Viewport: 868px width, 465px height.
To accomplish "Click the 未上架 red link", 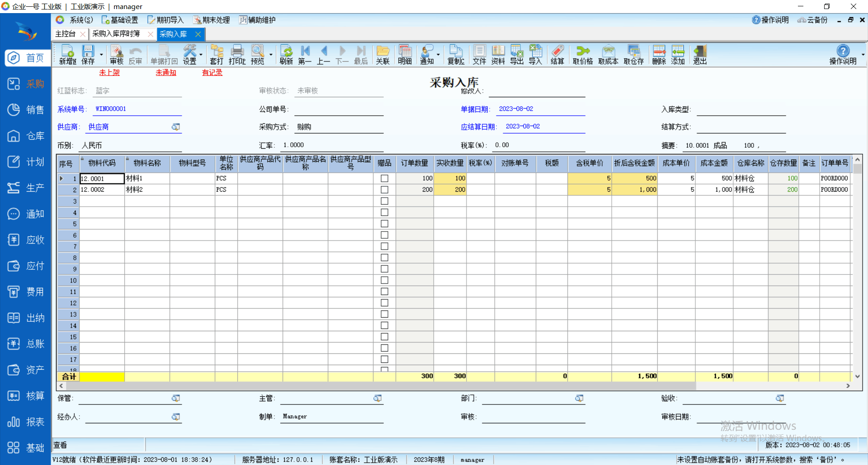I will (x=109, y=72).
